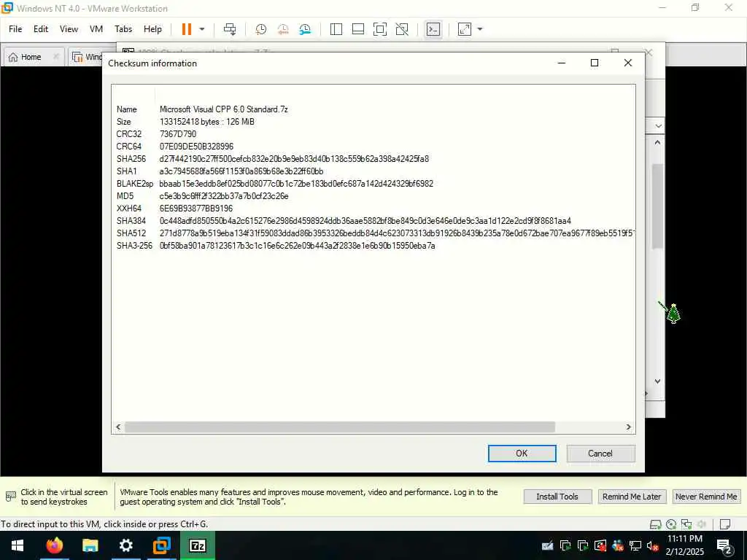Click the Remind Me Later button
Viewport: 747px width, 560px height.
632,496
